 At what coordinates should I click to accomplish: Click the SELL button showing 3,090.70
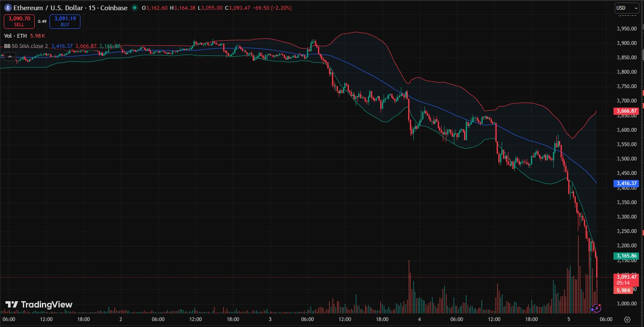point(19,21)
